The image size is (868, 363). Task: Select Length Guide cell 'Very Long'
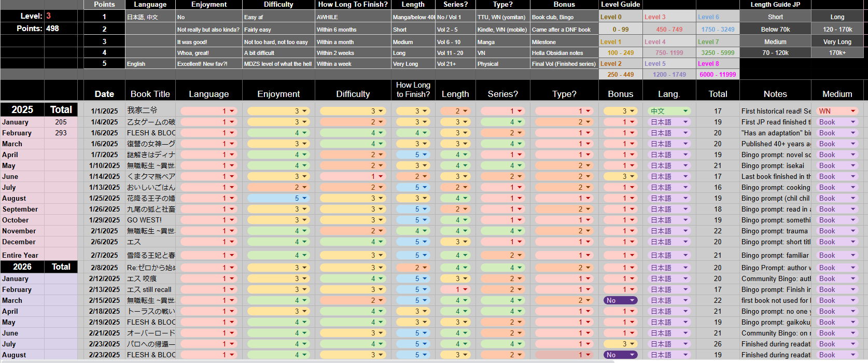(x=837, y=42)
